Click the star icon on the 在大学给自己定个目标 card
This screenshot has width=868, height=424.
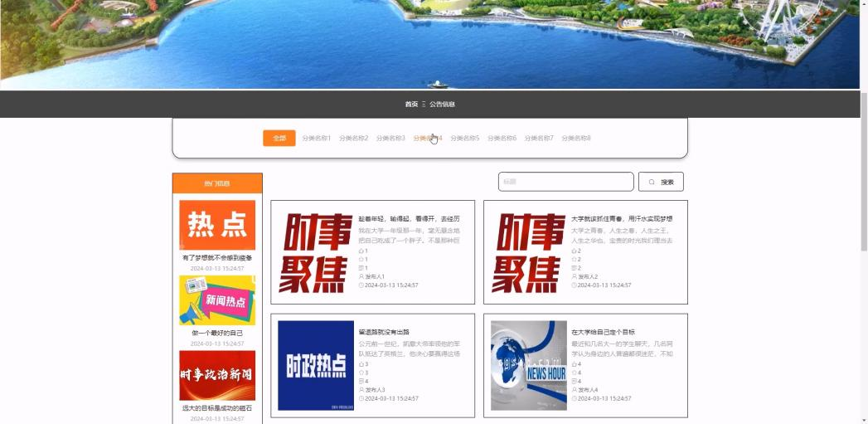click(574, 373)
